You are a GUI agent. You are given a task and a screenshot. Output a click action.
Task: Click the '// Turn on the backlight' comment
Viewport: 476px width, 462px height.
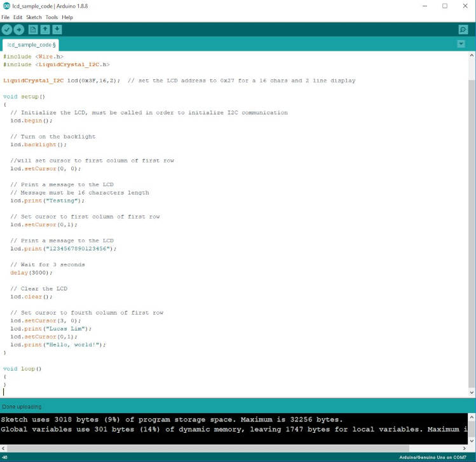(x=53, y=137)
